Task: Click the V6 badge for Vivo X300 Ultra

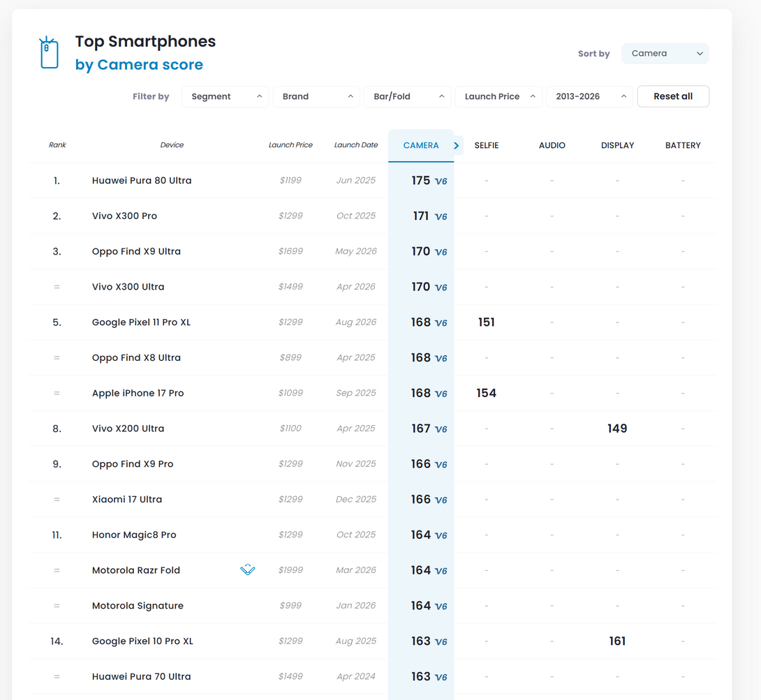Action: click(441, 288)
